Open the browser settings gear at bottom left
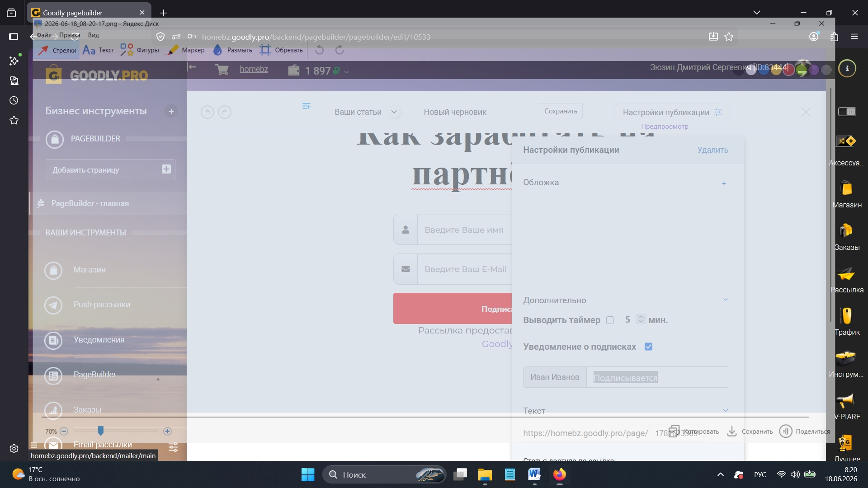 (14, 449)
